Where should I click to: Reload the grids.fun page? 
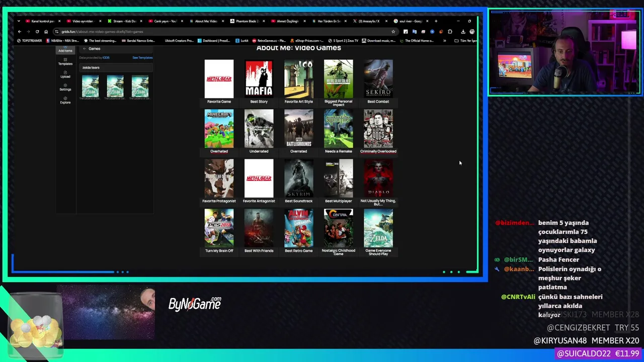(x=37, y=32)
